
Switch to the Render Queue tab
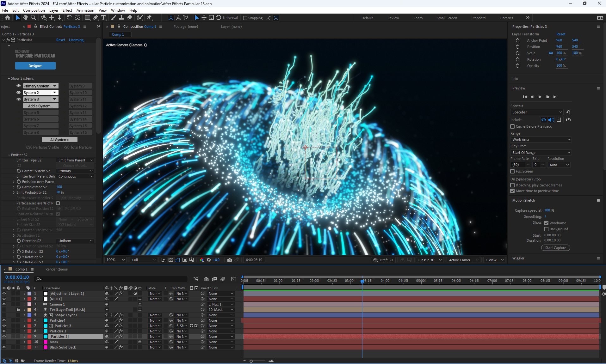(x=56, y=269)
